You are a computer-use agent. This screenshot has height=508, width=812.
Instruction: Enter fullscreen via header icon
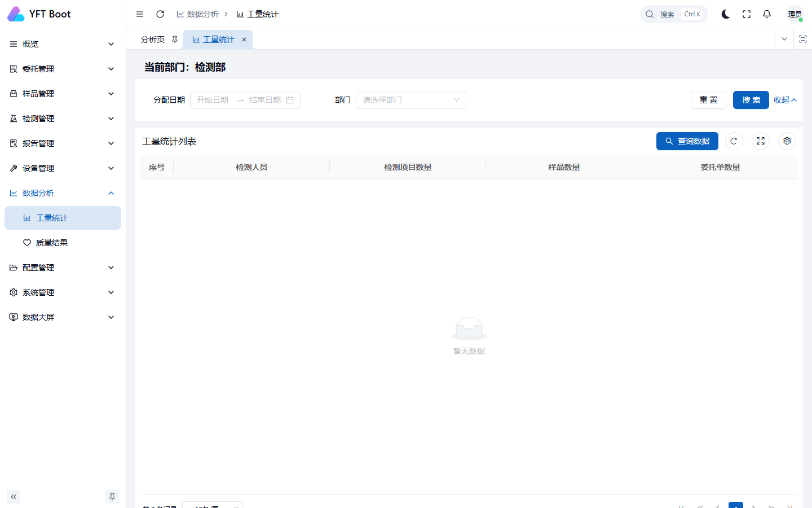(747, 14)
